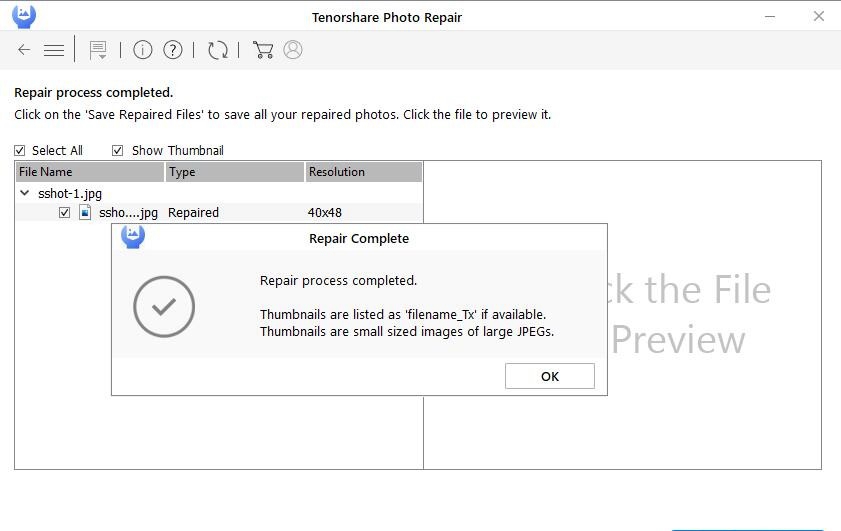Screen dimensions: 841x531
Task: Click the Resolution column header
Action: 364,172
